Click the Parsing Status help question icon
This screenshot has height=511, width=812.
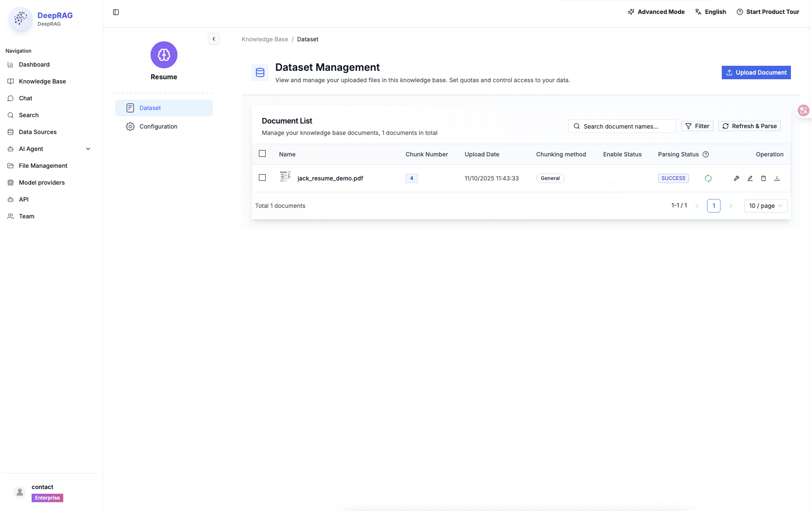point(706,154)
